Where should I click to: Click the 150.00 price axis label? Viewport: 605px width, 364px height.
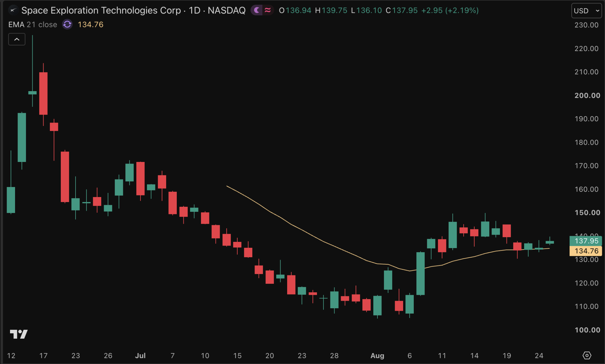tap(587, 213)
